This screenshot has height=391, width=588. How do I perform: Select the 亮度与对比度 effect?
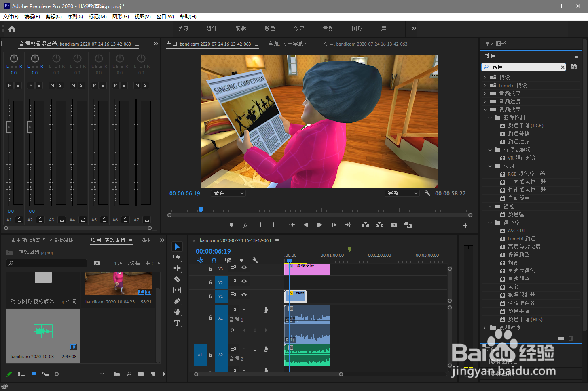[524, 247]
